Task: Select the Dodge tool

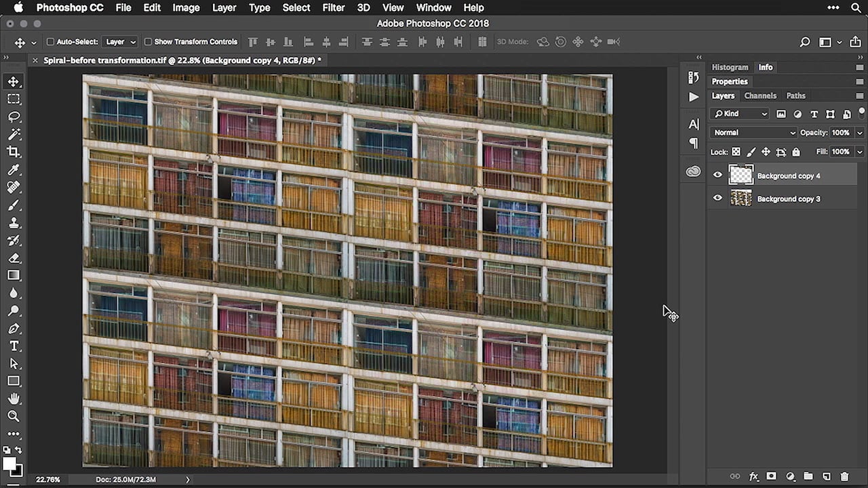Action: [14, 310]
